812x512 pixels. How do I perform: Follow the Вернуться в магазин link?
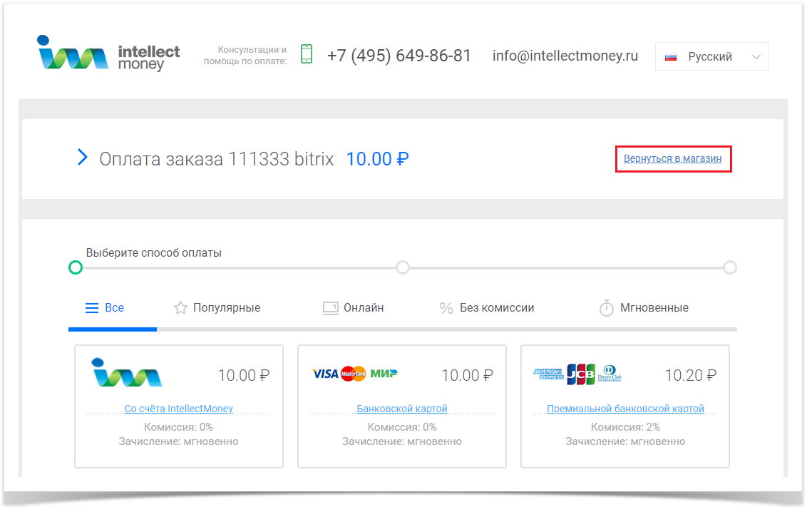(x=672, y=158)
